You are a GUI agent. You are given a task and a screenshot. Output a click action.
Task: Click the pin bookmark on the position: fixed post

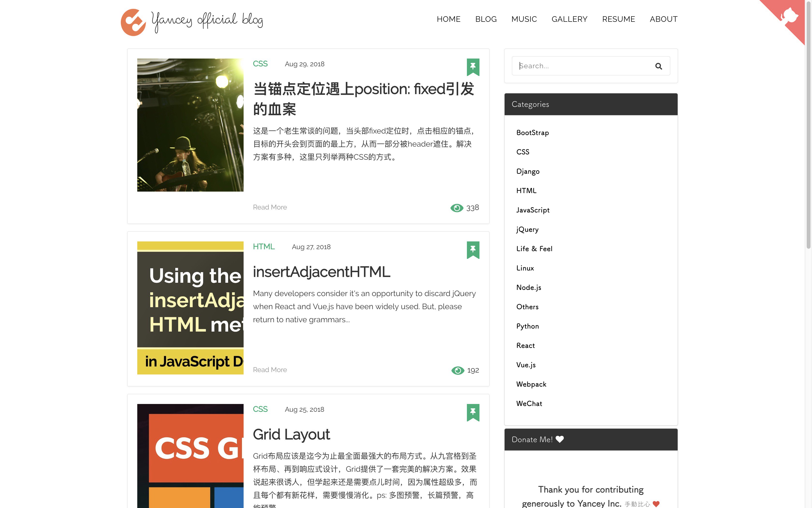(473, 67)
